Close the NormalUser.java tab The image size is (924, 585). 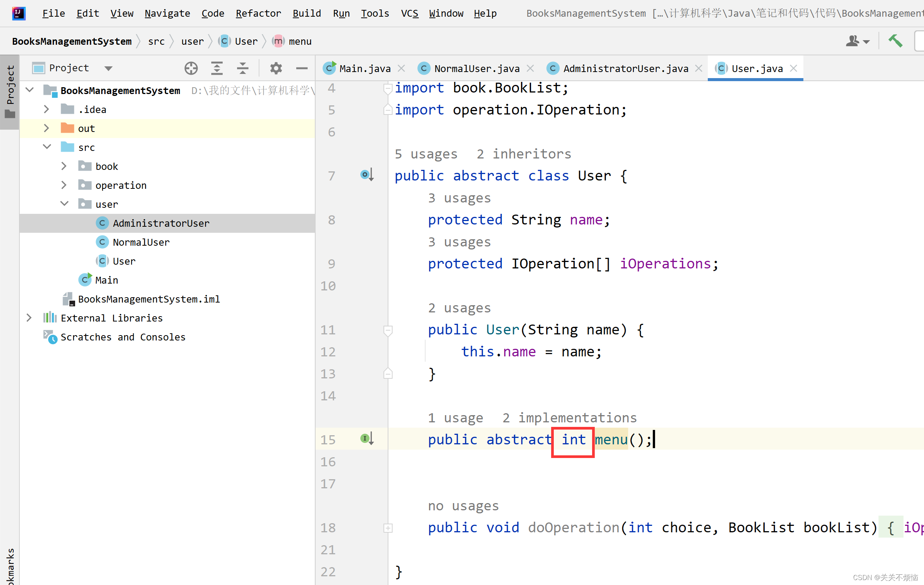(530, 68)
